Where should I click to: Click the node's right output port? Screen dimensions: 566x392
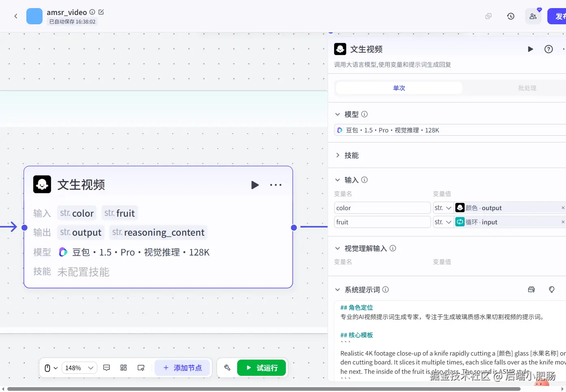point(294,228)
